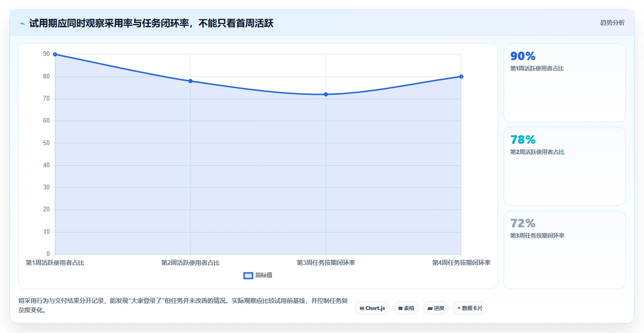
Task: Open the 72% 第3周任务按期闭环率 card
Action: click(564, 250)
